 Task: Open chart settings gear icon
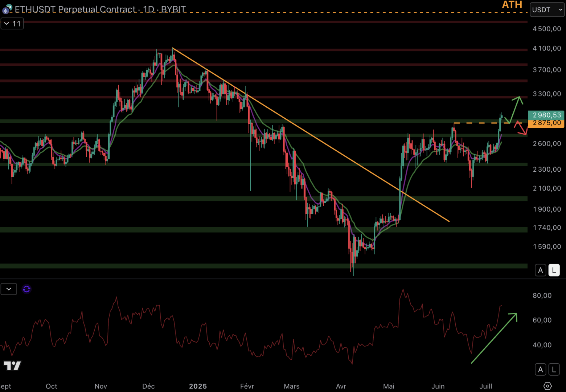pyautogui.click(x=547, y=386)
